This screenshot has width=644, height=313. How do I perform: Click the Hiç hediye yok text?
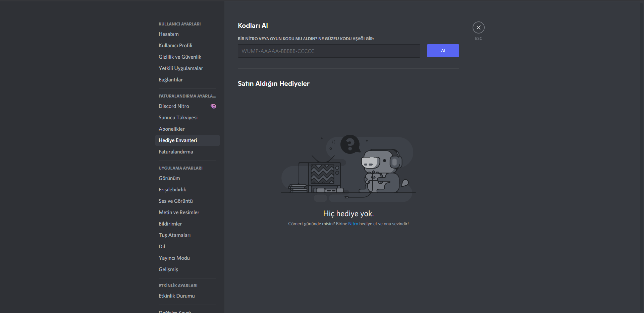point(348,214)
